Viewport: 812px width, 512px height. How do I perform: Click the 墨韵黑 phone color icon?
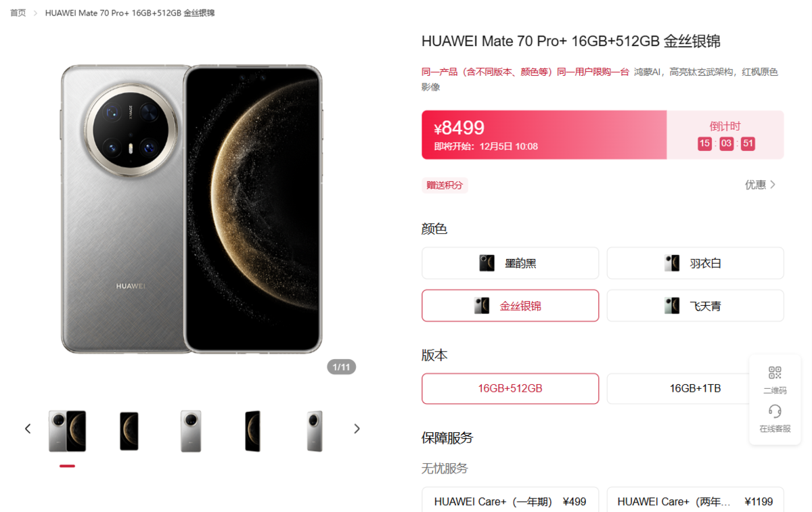click(487, 263)
